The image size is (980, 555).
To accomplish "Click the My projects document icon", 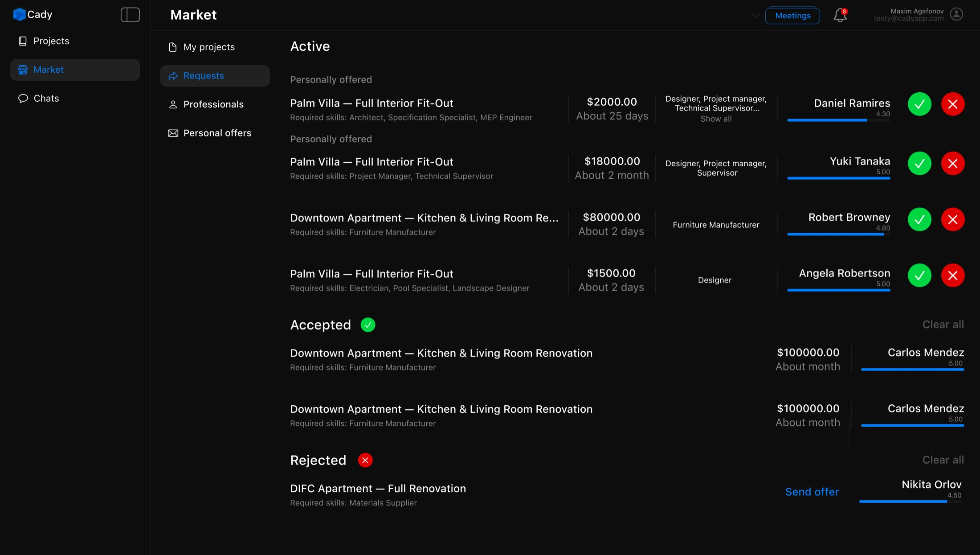I will coord(173,47).
